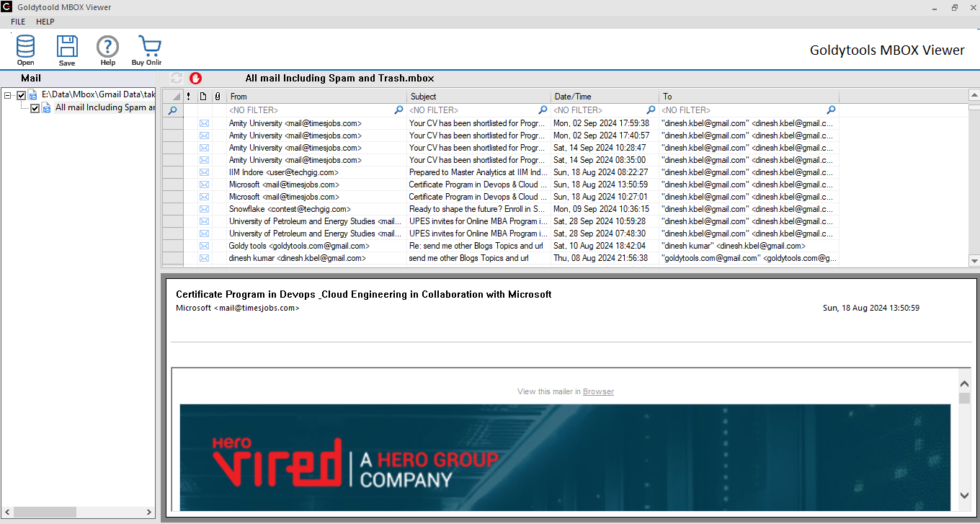Screen dimensions: 980x524
Task: Select email dated Mon, 02 Sep 2024 17:59:38
Action: tap(501, 123)
